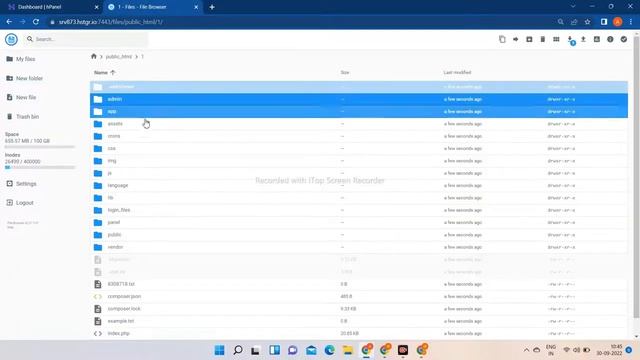Viewport: 640px width, 360px height.
Task: Select the composer.lock file row
Action: point(359,309)
